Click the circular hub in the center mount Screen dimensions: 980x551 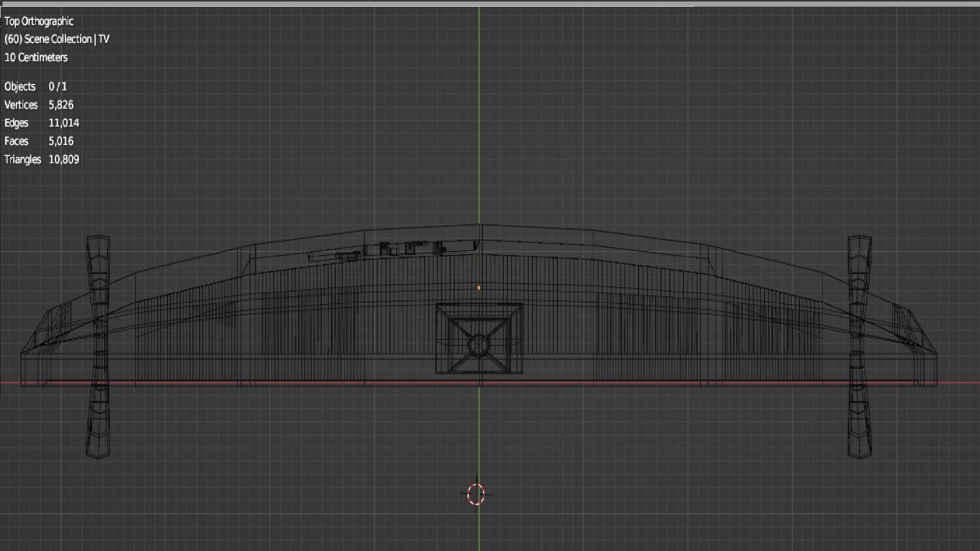[479, 345]
